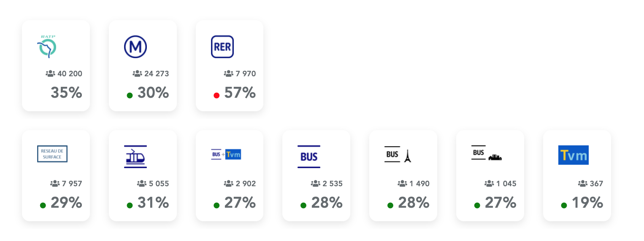The width and height of the screenshot is (644, 241).
Task: Select the Metro M logo
Action: (x=135, y=47)
